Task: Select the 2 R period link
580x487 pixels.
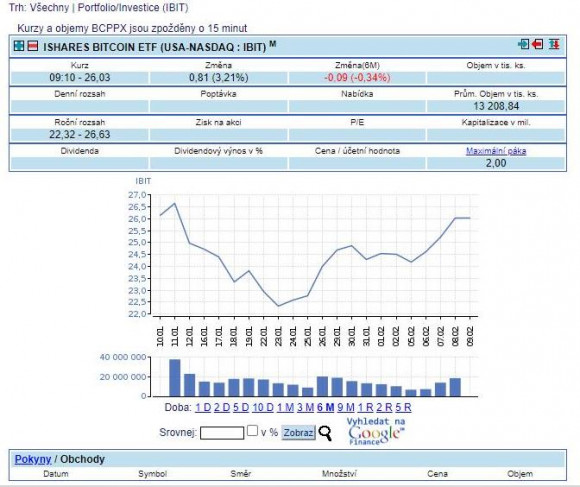Action: (384, 407)
